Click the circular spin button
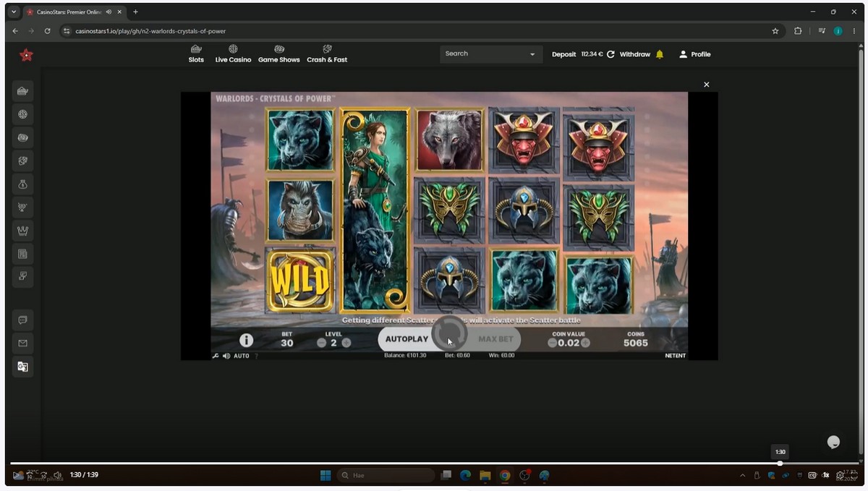The height and width of the screenshot is (491, 868). (x=449, y=334)
